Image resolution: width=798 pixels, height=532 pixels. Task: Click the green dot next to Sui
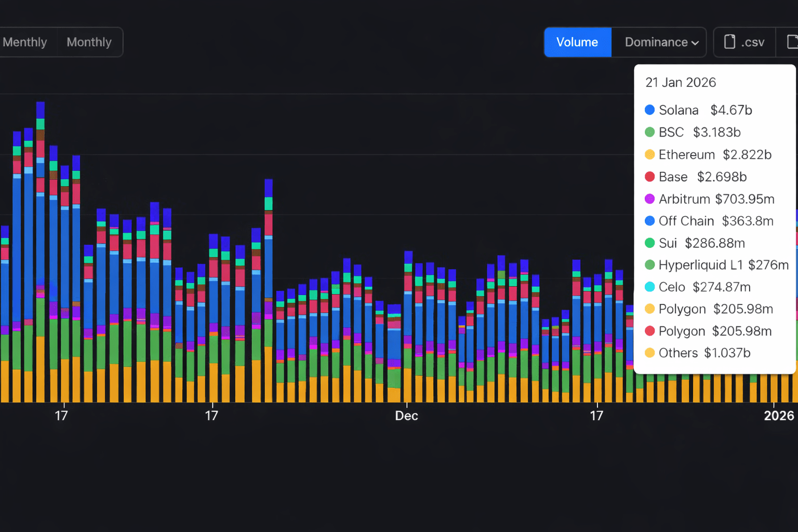coord(649,243)
